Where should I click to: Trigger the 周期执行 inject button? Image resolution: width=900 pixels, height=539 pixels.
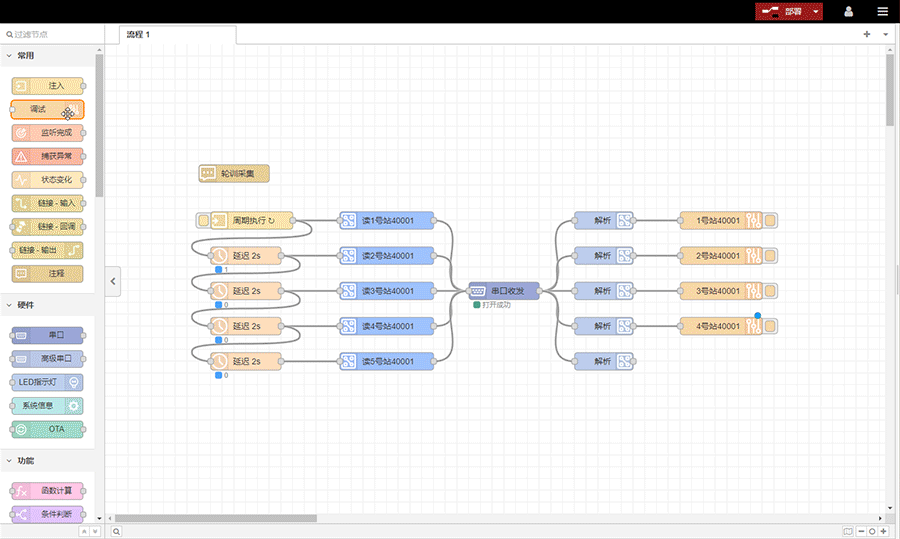tap(203, 221)
